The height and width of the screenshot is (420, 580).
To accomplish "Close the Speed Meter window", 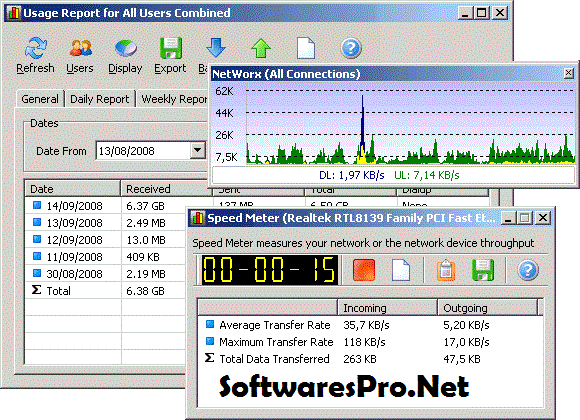I will pyautogui.click(x=543, y=218).
